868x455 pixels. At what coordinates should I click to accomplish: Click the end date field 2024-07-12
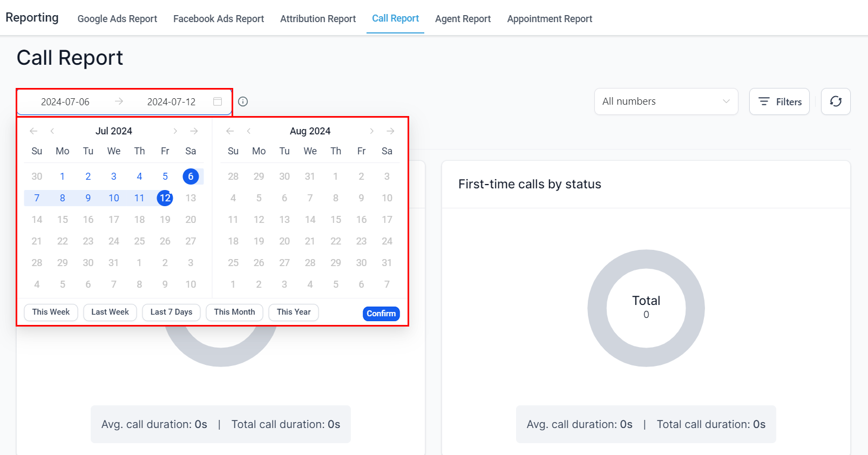click(x=171, y=102)
